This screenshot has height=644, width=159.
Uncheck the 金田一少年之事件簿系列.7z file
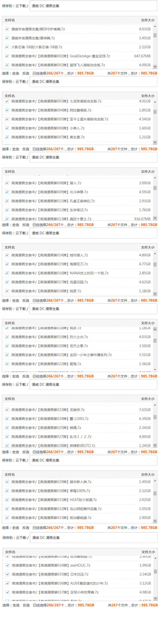pyautogui.click(x=7, y=355)
